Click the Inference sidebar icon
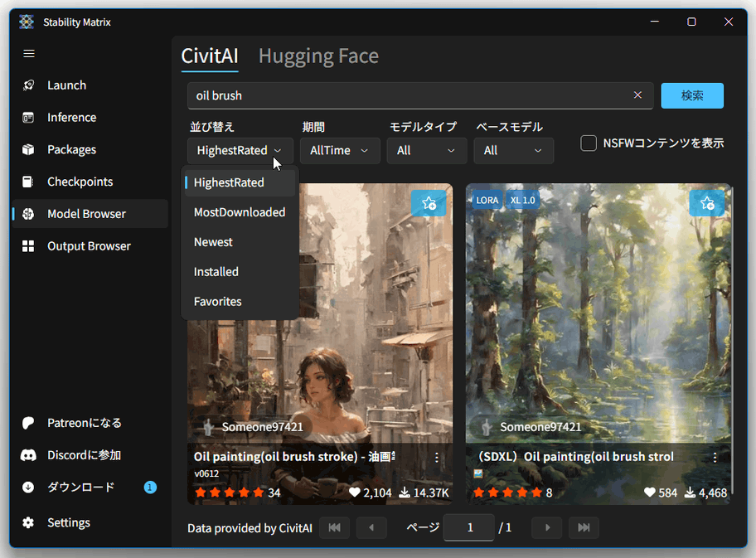Viewport: 756px width, 558px height. pyautogui.click(x=28, y=117)
